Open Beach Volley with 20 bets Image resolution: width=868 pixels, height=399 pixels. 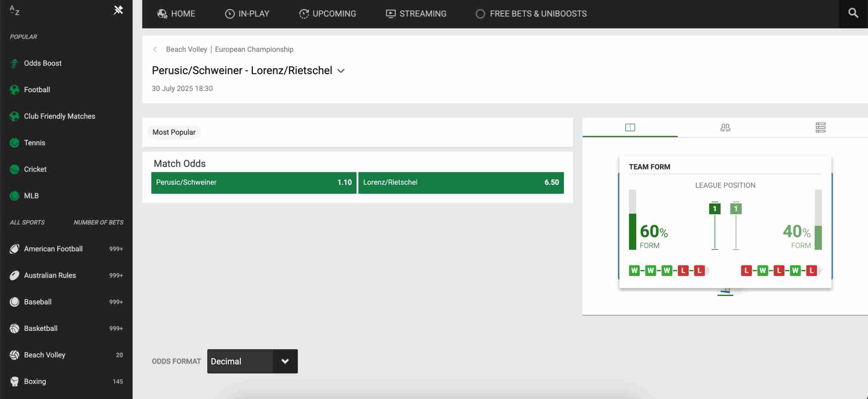pos(66,355)
